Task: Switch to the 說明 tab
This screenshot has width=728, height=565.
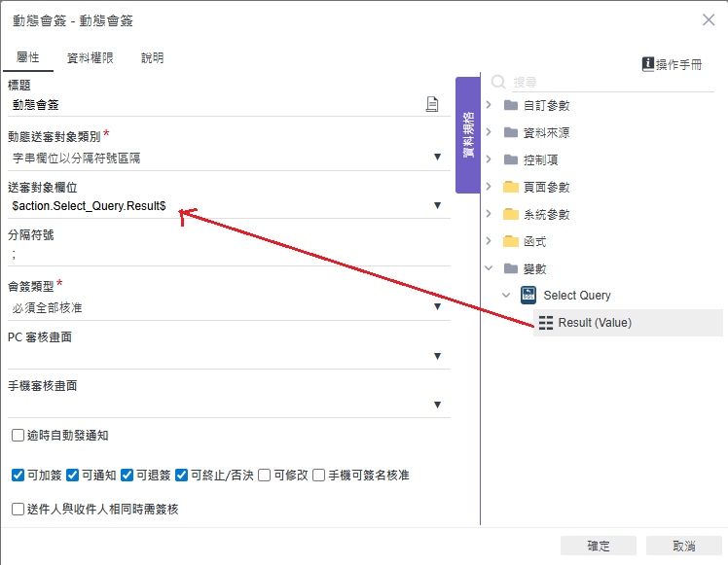Action: pyautogui.click(x=152, y=58)
